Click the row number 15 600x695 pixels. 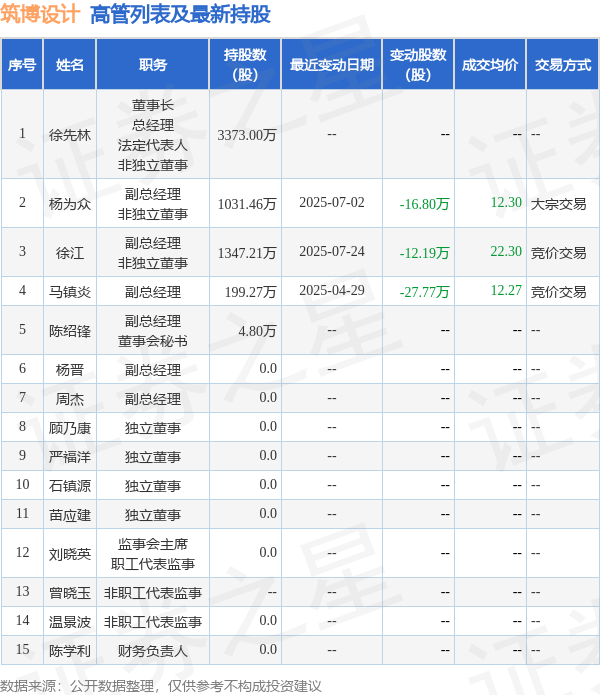22,649
